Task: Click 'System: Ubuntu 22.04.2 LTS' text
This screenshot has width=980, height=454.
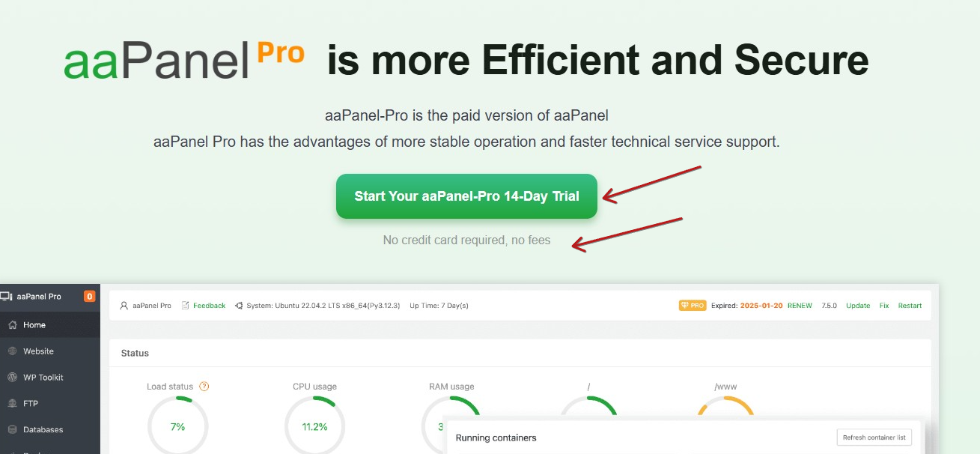Action: pos(323,306)
